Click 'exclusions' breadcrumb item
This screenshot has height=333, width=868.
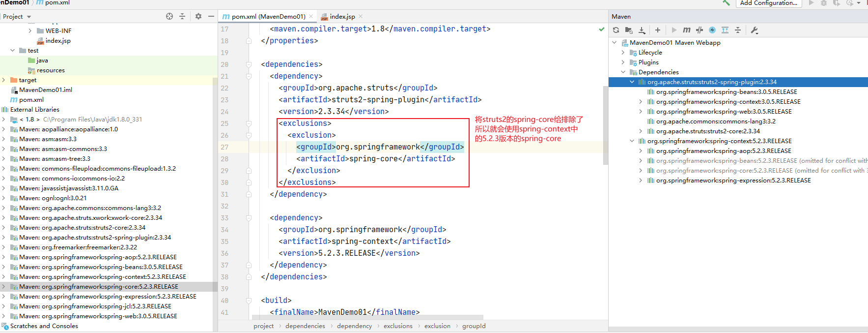pyautogui.click(x=398, y=326)
